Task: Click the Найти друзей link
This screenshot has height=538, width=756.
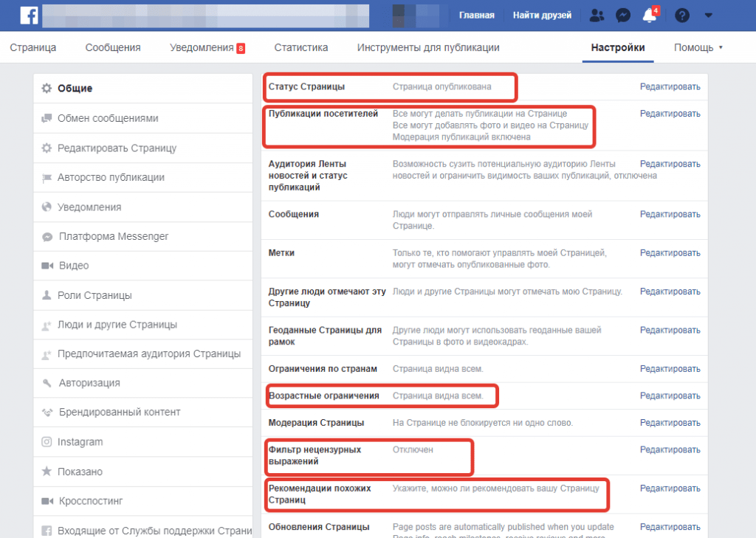Action: coord(542,15)
